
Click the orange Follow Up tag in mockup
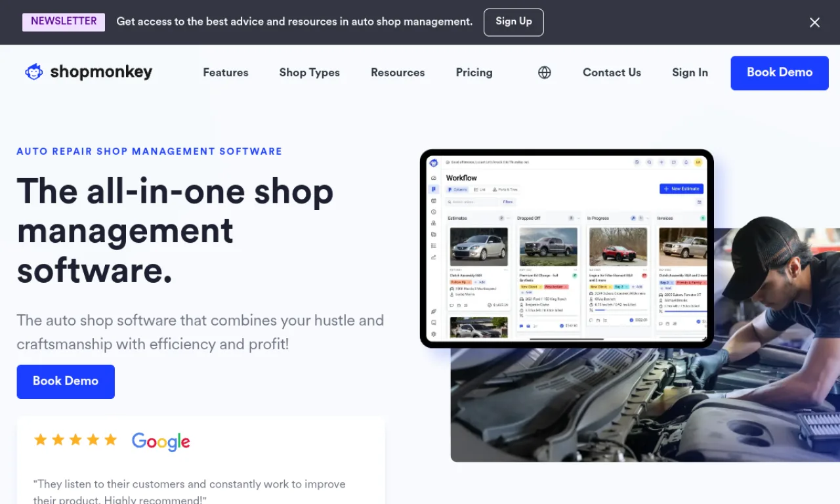(461, 282)
